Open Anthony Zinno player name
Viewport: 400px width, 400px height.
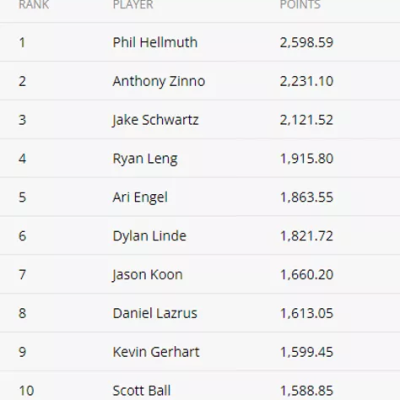click(x=159, y=81)
